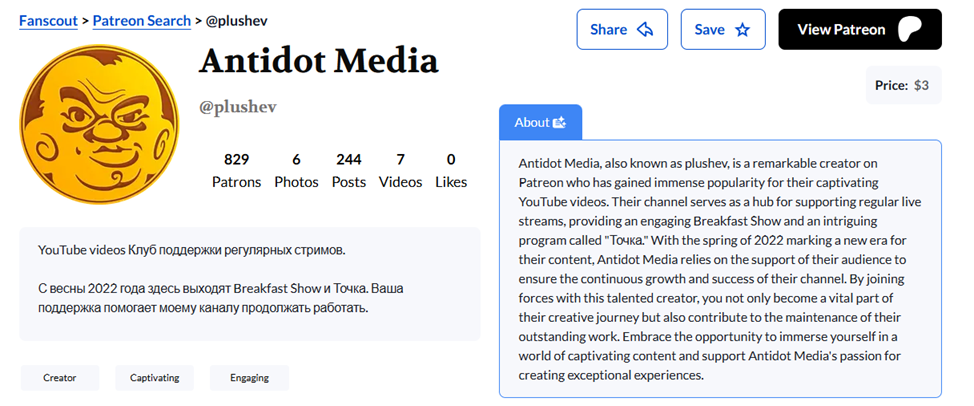Go to Patreon Search breadcrumb

click(141, 20)
